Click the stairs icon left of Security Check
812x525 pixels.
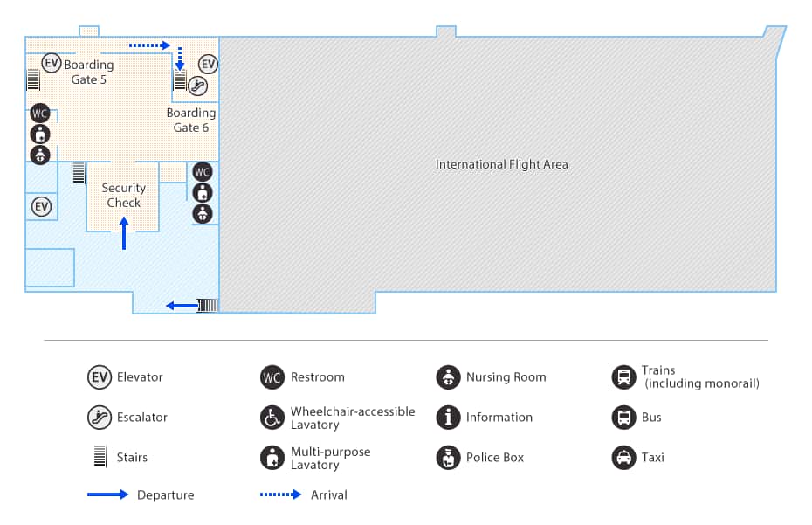[x=79, y=173]
